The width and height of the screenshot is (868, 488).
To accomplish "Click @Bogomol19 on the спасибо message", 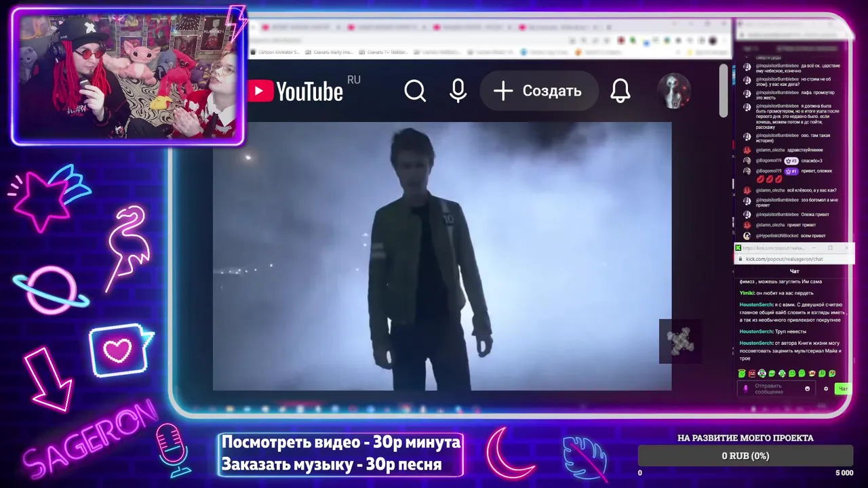I will pos(768,161).
